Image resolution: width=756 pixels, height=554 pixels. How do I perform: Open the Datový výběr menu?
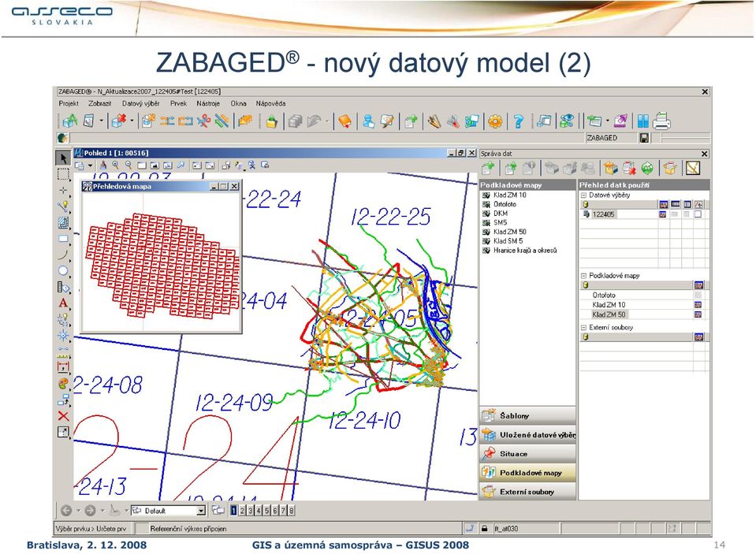click(x=140, y=103)
